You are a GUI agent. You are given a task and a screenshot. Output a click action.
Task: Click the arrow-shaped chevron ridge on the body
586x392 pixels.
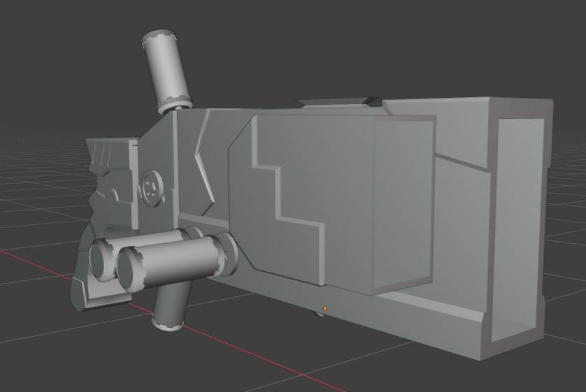click(203, 162)
